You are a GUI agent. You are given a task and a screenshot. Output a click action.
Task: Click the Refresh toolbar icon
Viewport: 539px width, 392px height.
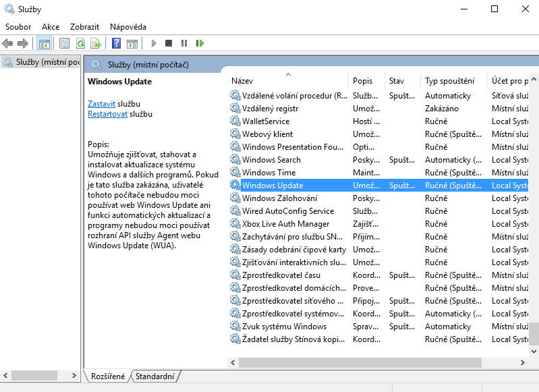81,43
